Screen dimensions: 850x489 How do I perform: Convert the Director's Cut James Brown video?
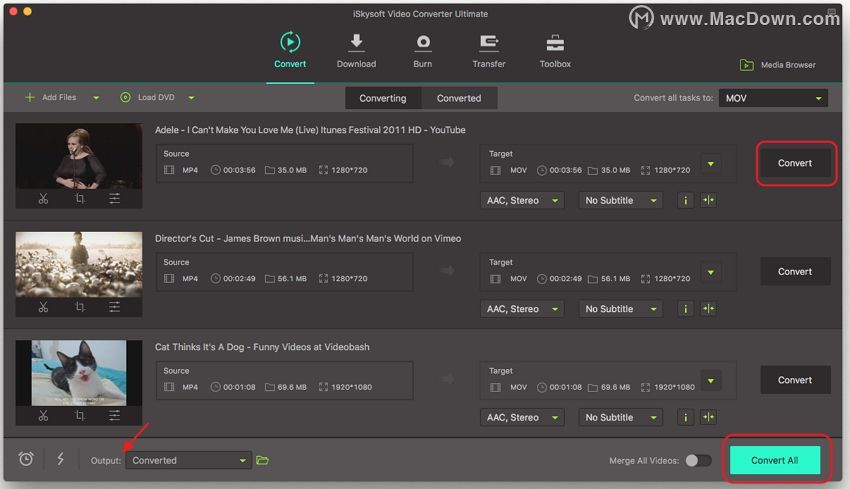pyautogui.click(x=795, y=272)
